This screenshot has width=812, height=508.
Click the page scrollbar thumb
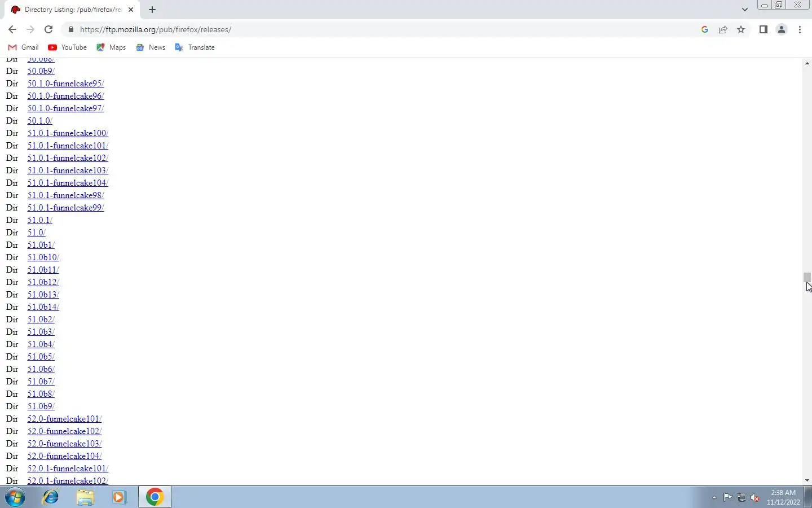point(807,278)
